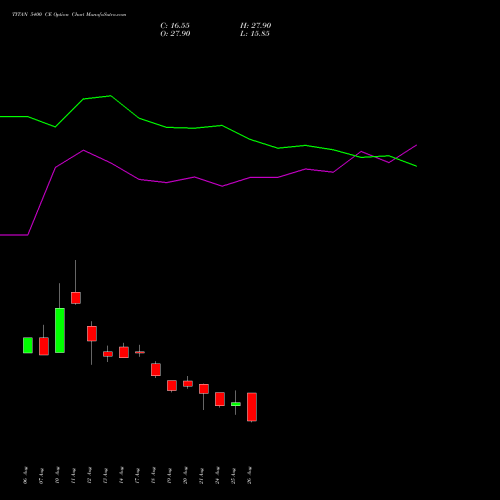This screenshot has width=500, height=500.
Task: Click the small red candle for 20 Aug
Action: [x=188, y=384]
